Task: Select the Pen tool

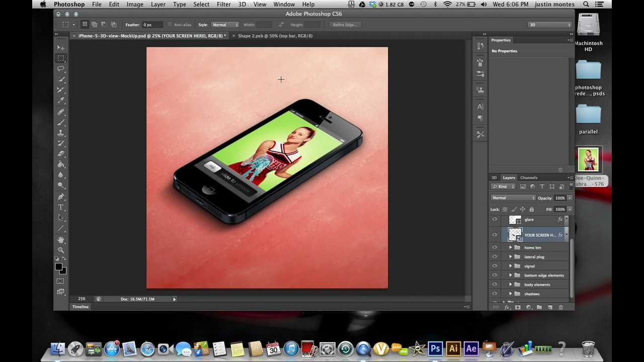Action: click(x=61, y=197)
